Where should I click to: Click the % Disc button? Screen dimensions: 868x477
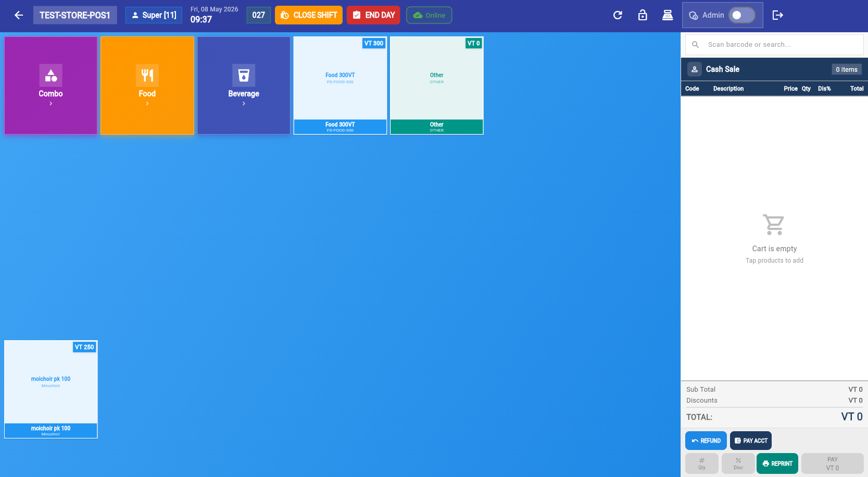(x=738, y=463)
